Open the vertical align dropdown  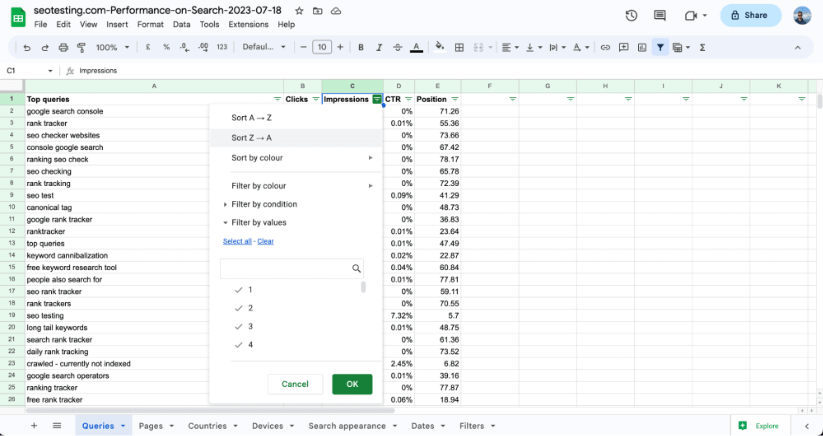534,47
